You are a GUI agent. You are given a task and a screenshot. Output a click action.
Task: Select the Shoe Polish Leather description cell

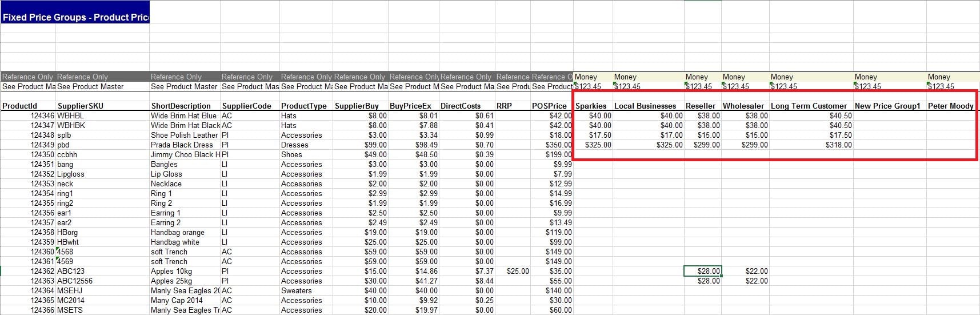coord(185,135)
